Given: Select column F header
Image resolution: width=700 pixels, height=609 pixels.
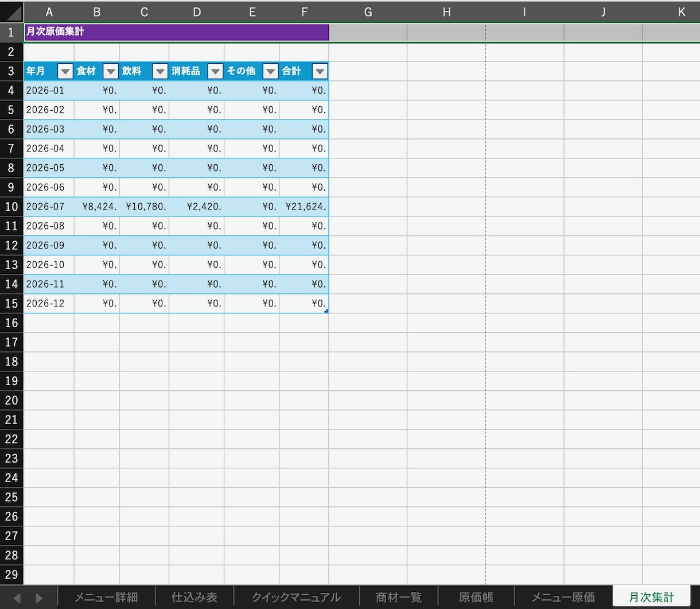Looking at the screenshot, I should point(304,12).
